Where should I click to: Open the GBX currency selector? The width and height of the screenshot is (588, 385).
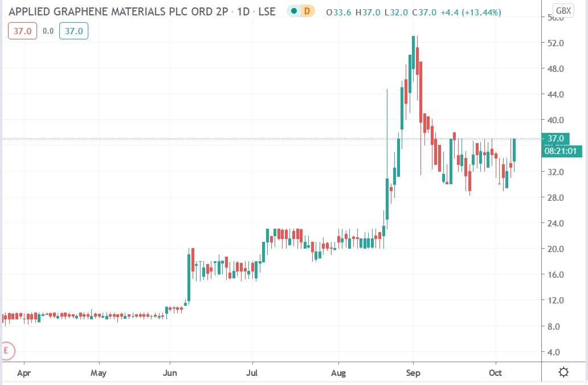[x=563, y=10]
